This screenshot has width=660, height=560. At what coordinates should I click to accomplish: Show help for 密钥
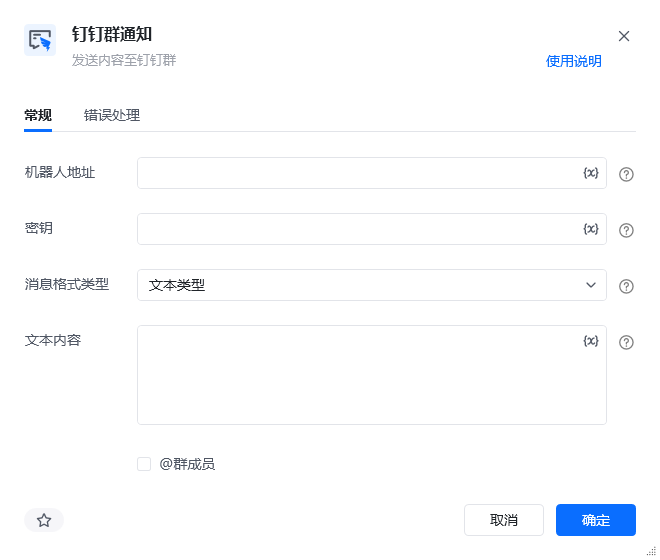pos(626,230)
